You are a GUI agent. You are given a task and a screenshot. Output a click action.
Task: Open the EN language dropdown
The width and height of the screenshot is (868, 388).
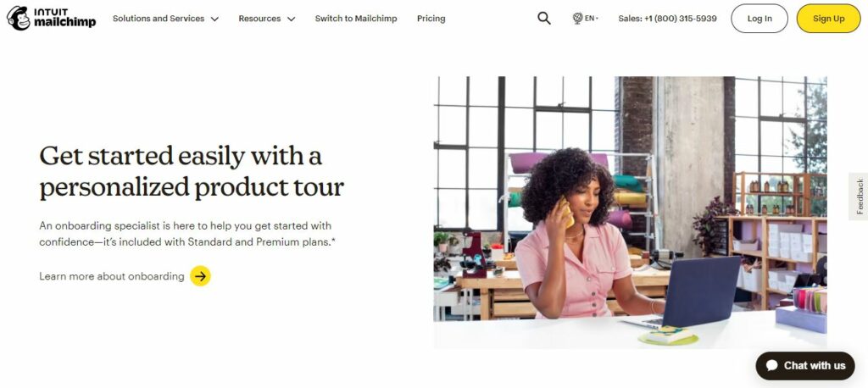coord(591,18)
